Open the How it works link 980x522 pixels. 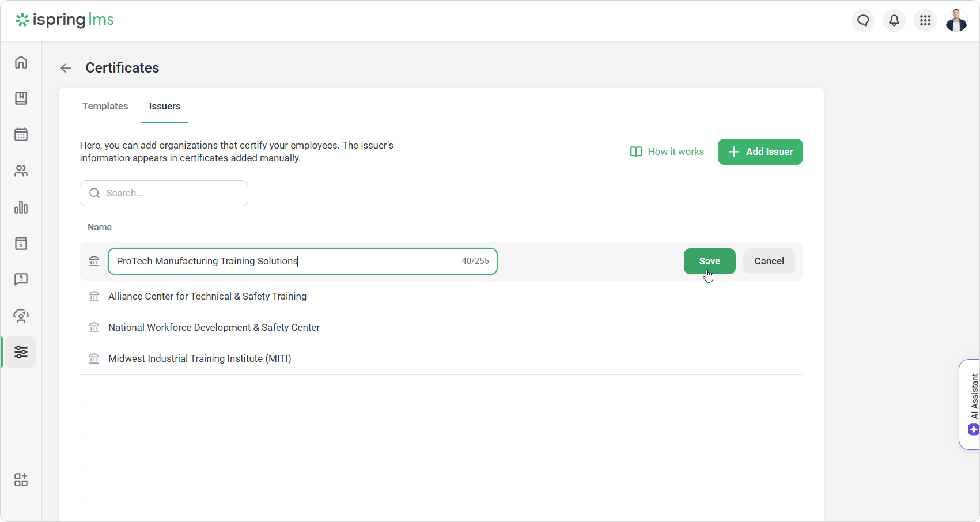[667, 152]
